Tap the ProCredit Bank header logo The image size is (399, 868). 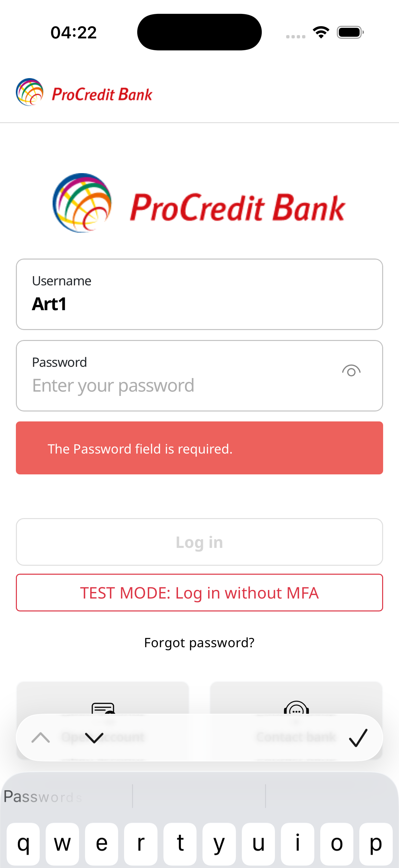(84, 93)
